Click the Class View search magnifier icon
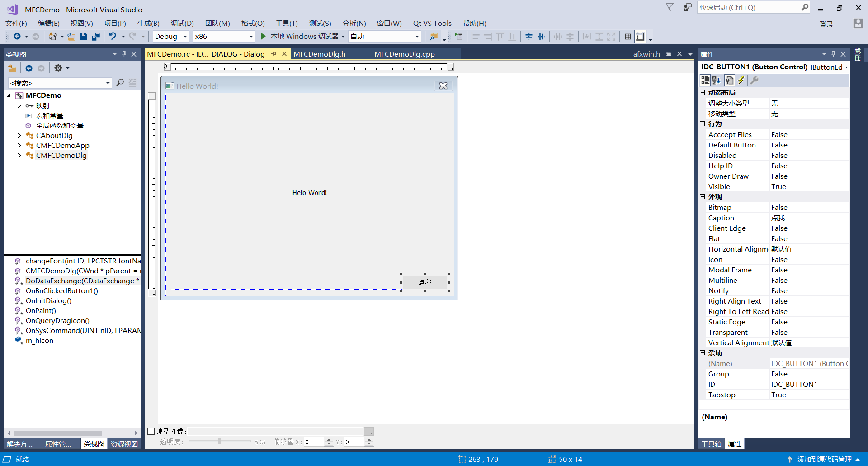Viewport: 868px width, 466px height. [120, 83]
